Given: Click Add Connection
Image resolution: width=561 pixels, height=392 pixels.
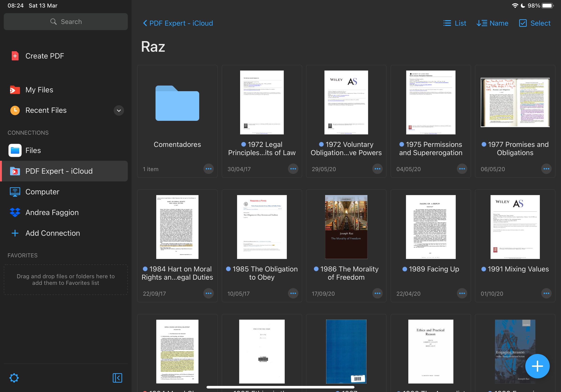Looking at the screenshot, I should pos(53,233).
